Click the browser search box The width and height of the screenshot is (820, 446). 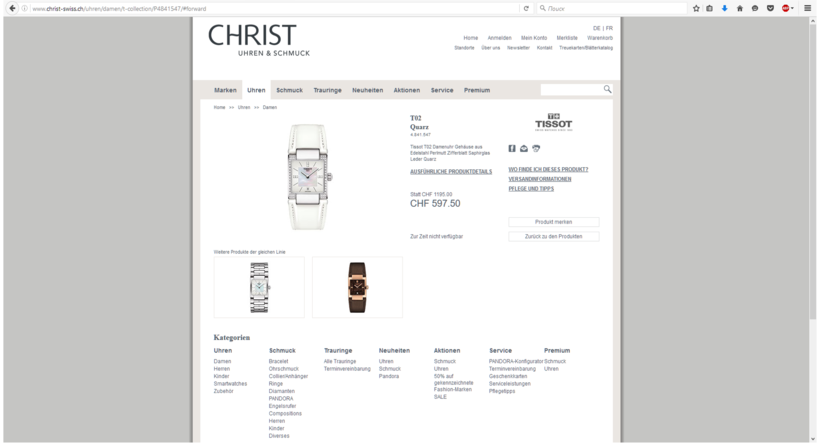[x=612, y=8]
